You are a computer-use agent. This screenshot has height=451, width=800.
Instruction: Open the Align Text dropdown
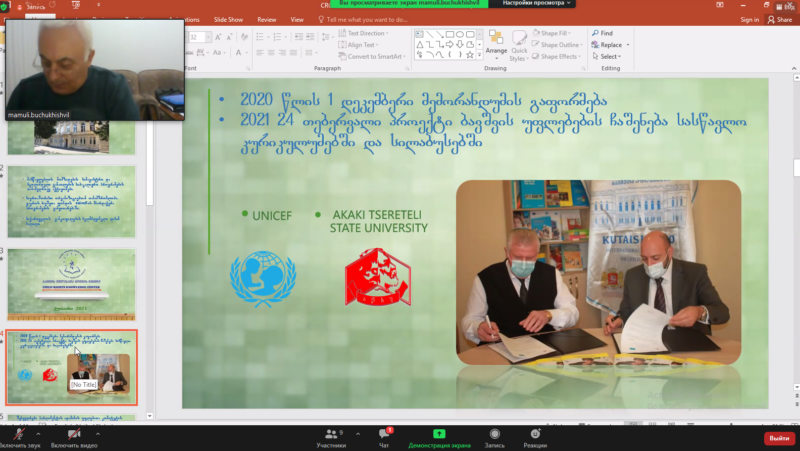pyautogui.click(x=358, y=45)
